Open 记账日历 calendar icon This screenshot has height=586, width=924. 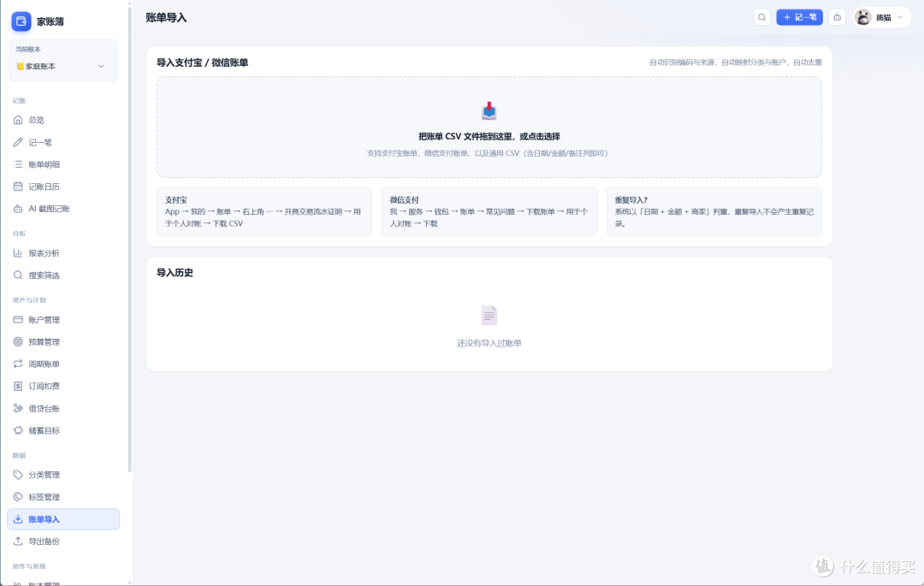tap(18, 186)
